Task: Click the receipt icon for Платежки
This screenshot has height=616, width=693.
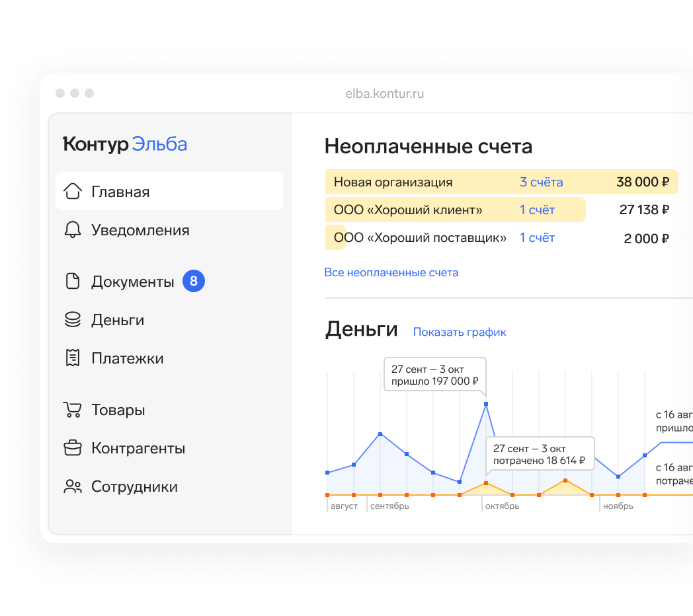Action: coord(73,358)
